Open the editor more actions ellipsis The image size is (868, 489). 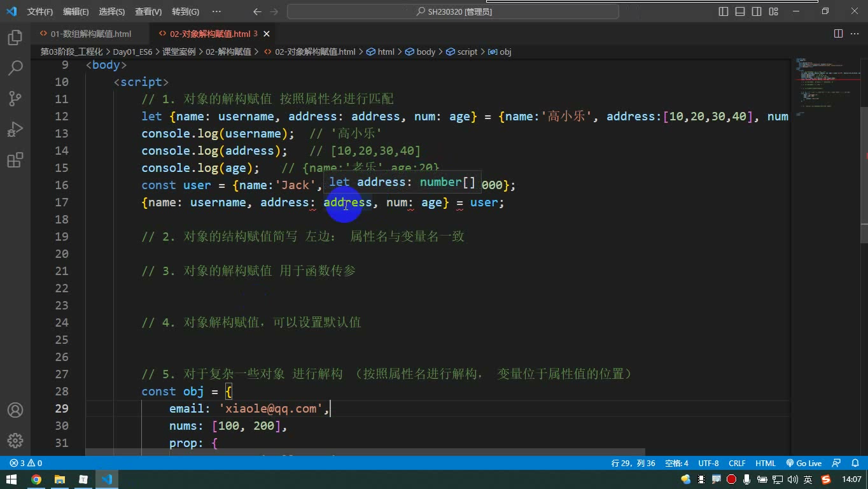pyautogui.click(x=855, y=34)
